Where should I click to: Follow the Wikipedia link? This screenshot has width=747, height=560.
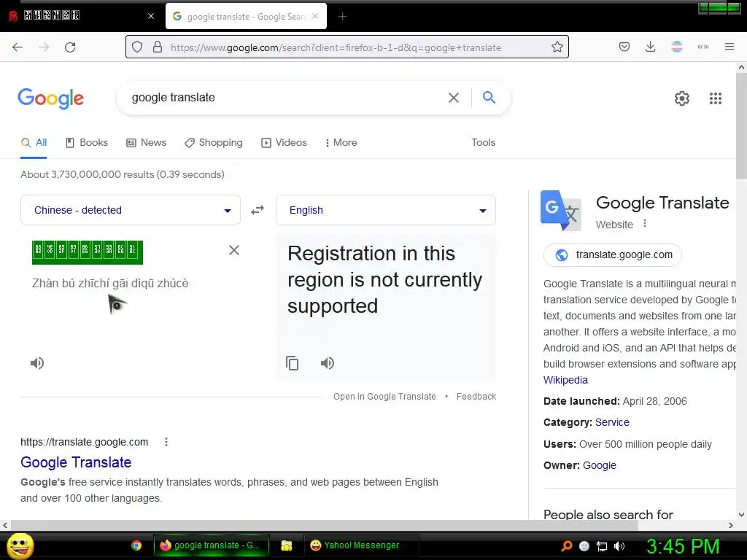click(565, 380)
